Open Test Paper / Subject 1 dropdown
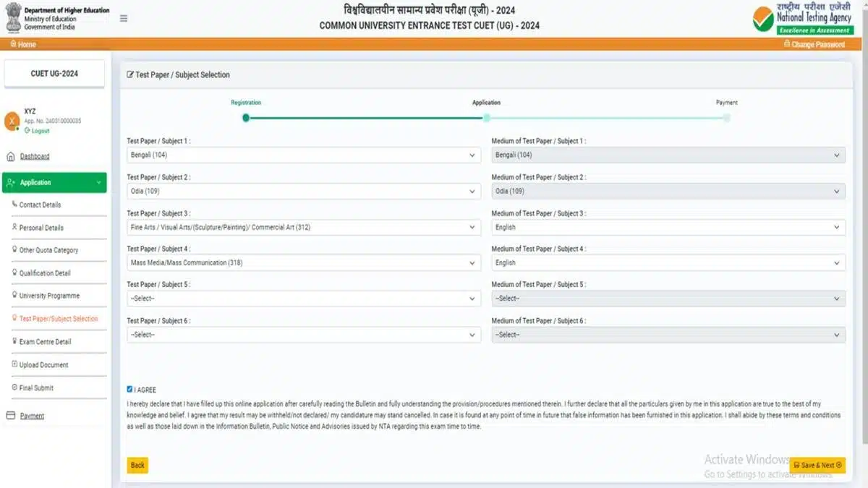 point(304,155)
